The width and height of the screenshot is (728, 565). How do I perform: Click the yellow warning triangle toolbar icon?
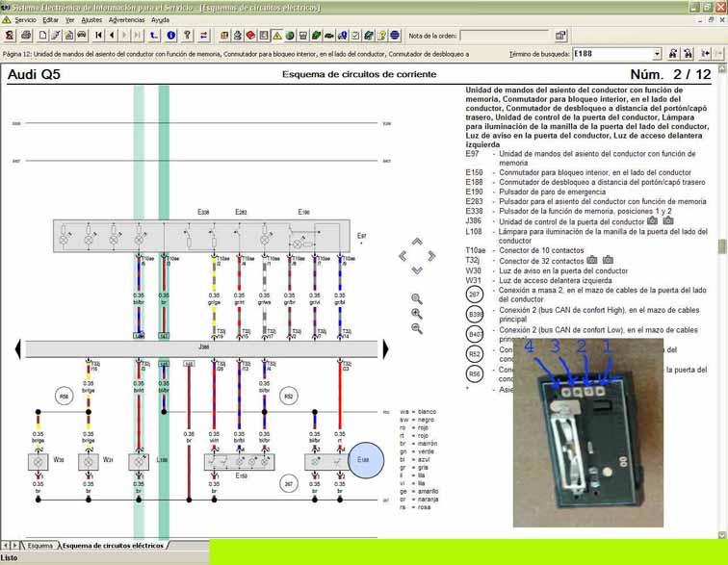click(277, 36)
